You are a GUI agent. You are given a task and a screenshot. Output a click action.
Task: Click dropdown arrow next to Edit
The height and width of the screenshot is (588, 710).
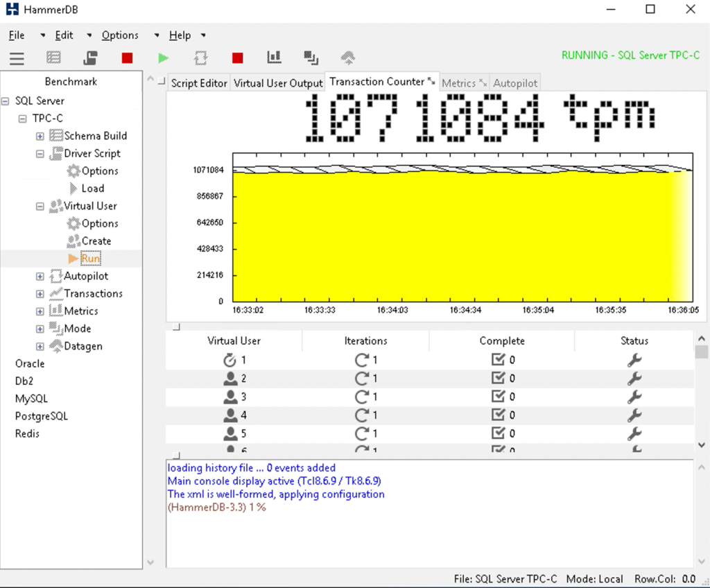(89, 35)
